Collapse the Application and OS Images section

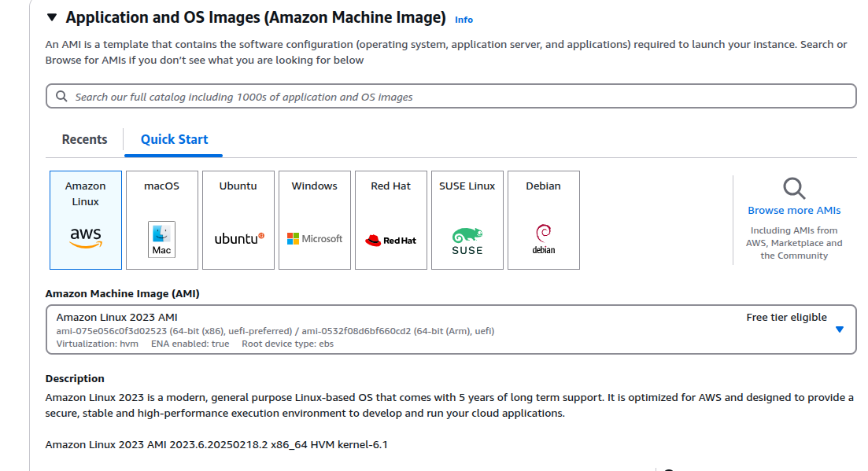tap(52, 17)
